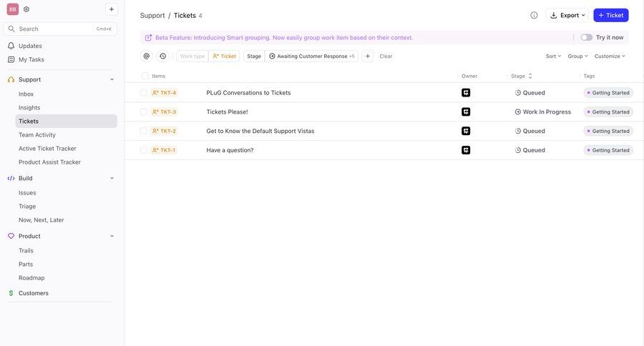Viewport: 644px width, 346px height.
Task: Collapse the Support section chevron
Action: (x=112, y=79)
